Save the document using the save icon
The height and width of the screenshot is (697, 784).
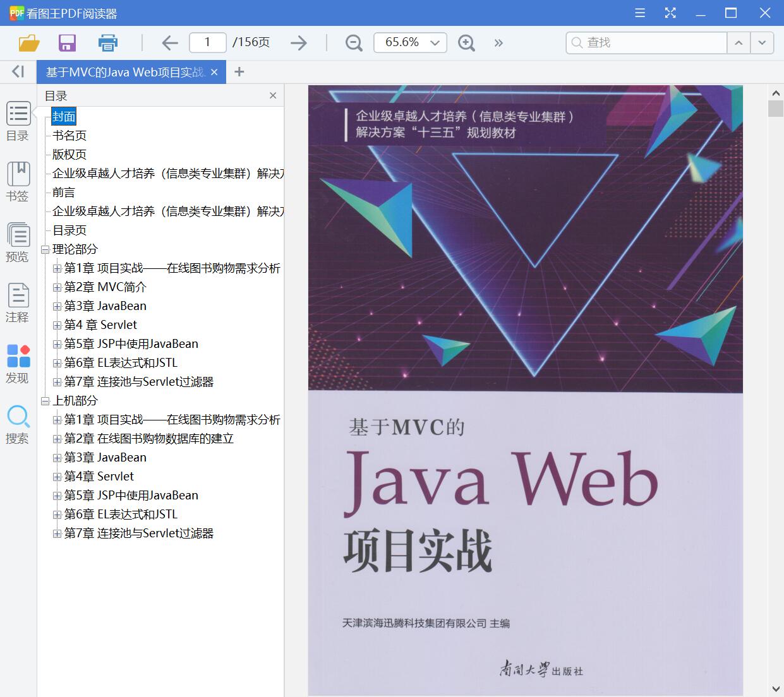pos(67,42)
